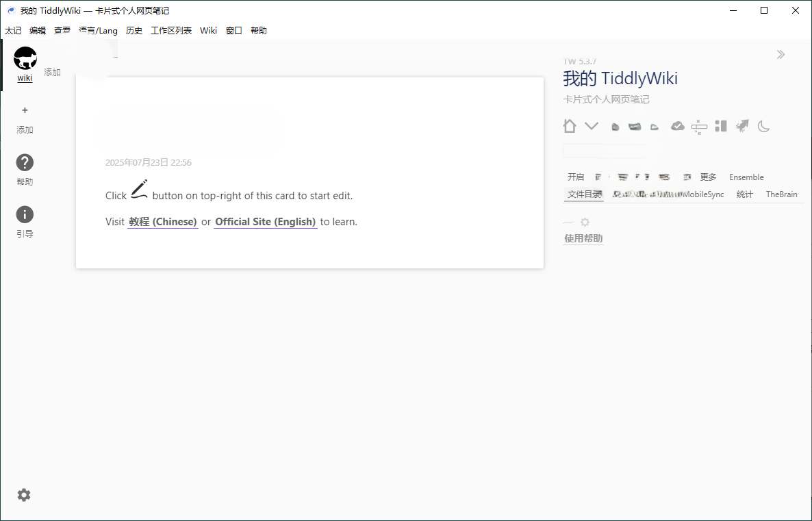
Task: Open the 教程 (Chinese) tutorial link
Action: 163,222
